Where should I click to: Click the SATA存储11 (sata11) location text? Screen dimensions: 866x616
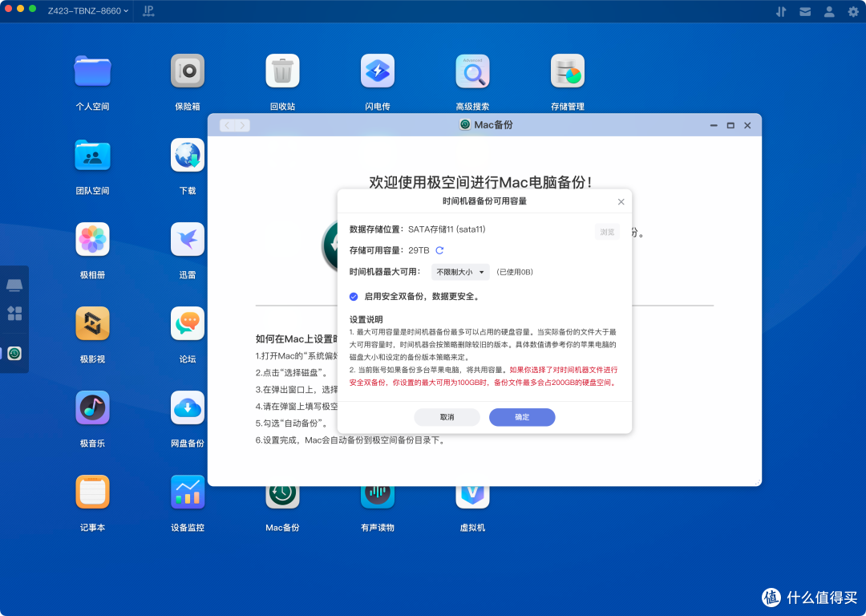tap(447, 229)
